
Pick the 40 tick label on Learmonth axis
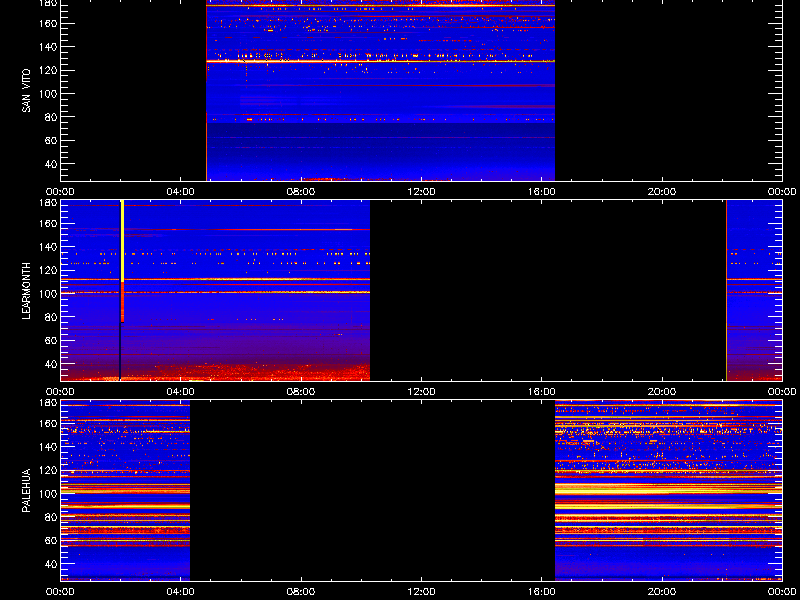point(53,364)
